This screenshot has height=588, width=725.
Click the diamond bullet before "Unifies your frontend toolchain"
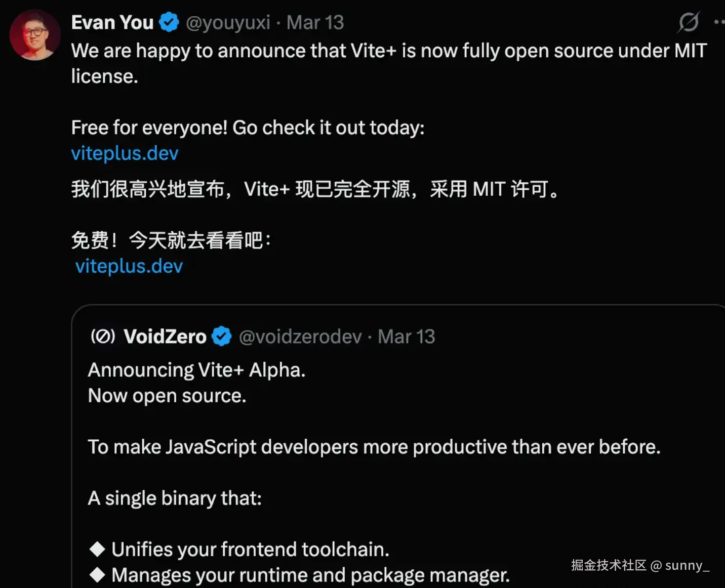point(97,549)
